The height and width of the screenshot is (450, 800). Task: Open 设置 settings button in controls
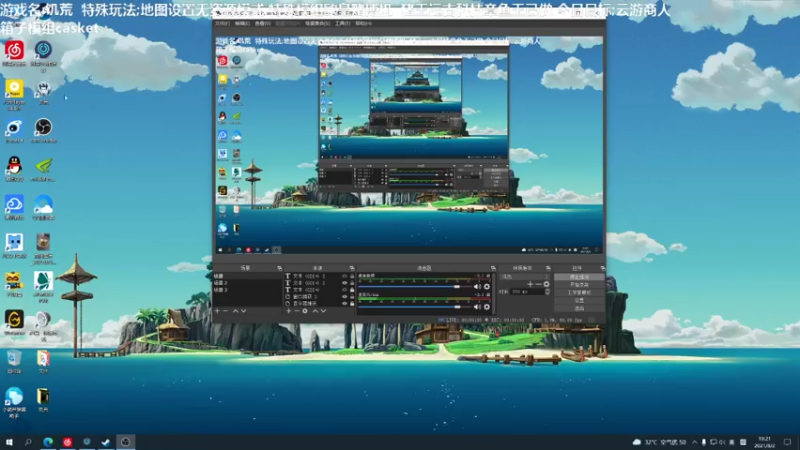[x=580, y=301]
